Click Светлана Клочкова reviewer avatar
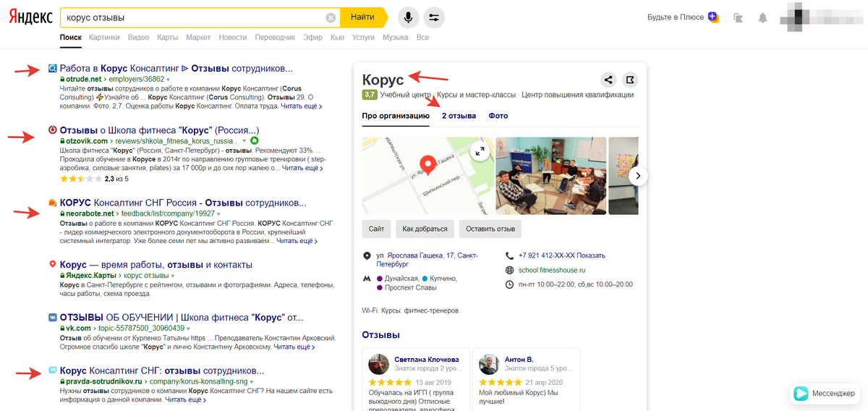 [379, 364]
